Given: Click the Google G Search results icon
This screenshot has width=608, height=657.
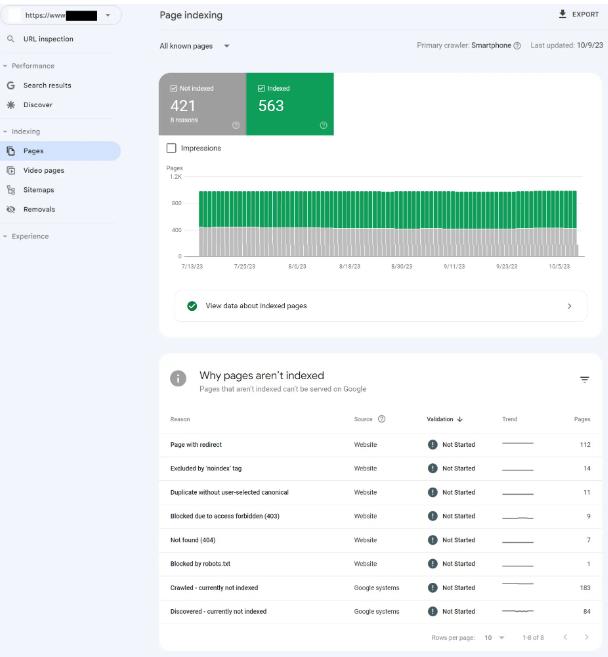Looking at the screenshot, I should [11, 85].
